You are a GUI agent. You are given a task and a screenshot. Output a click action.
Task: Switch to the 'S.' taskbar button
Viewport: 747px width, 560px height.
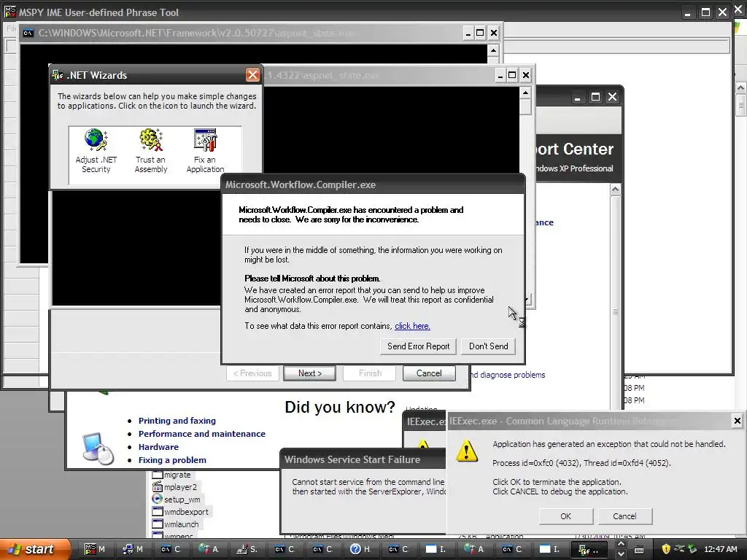click(x=247, y=549)
